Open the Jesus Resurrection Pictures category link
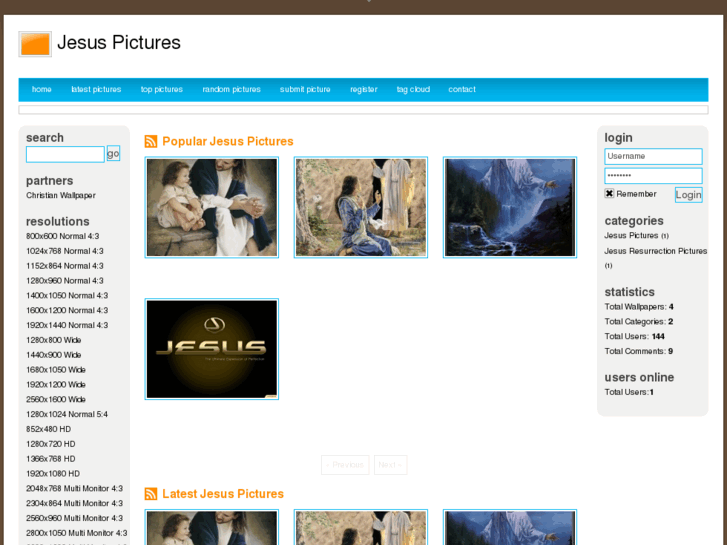The width and height of the screenshot is (727, 545). tap(656, 251)
